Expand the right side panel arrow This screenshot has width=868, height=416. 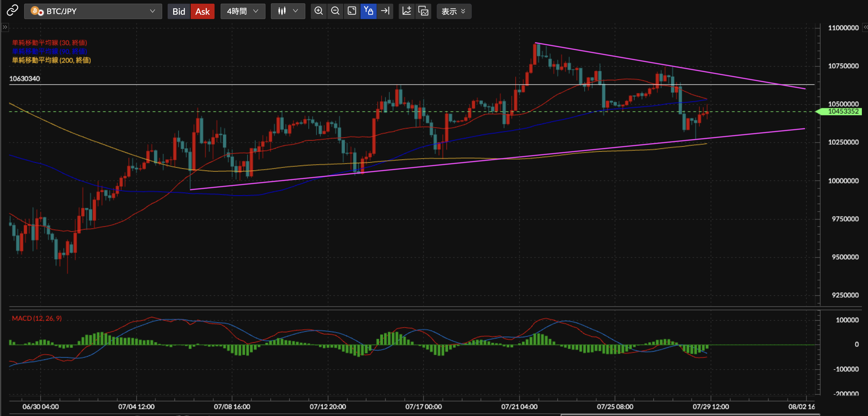click(865, 27)
